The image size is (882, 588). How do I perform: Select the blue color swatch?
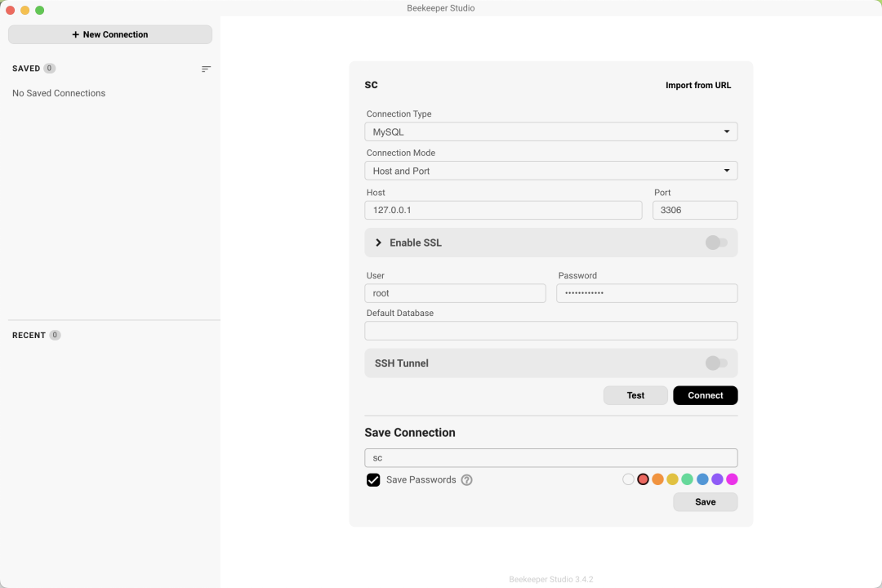[x=702, y=479]
